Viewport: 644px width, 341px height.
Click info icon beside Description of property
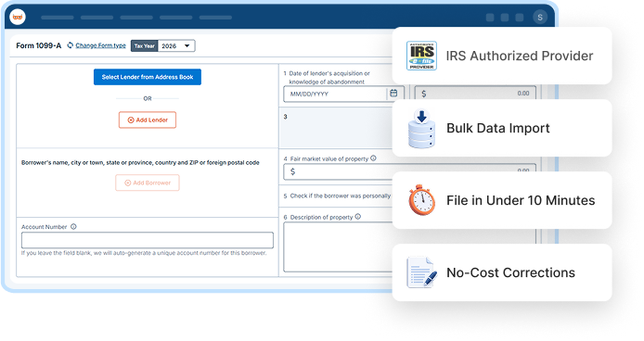point(358,216)
